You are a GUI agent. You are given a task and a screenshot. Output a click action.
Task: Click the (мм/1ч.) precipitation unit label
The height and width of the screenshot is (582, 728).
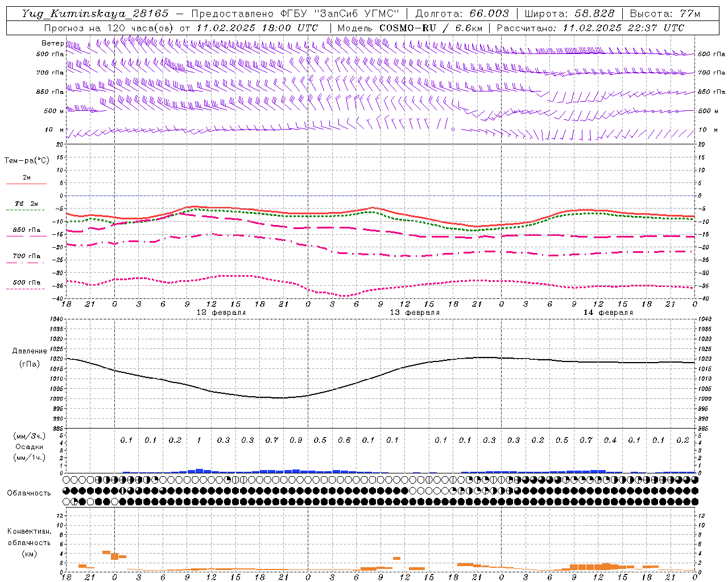[30, 458]
